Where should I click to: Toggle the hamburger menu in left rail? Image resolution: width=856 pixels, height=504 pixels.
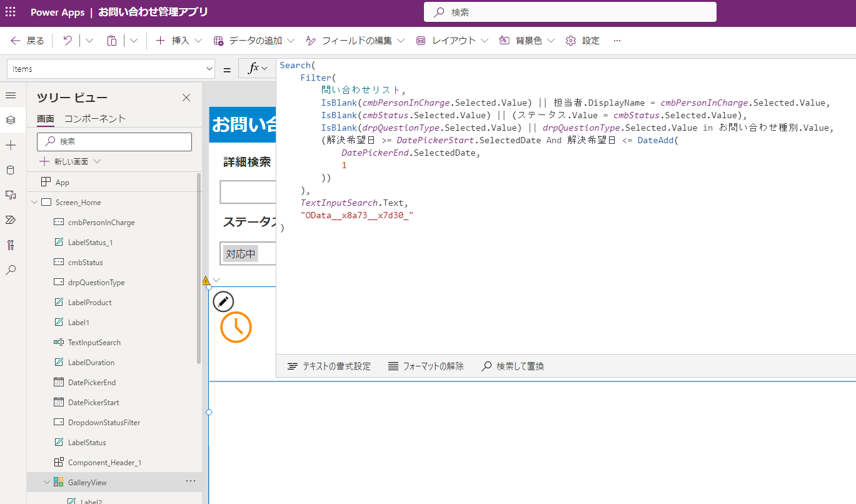click(11, 95)
